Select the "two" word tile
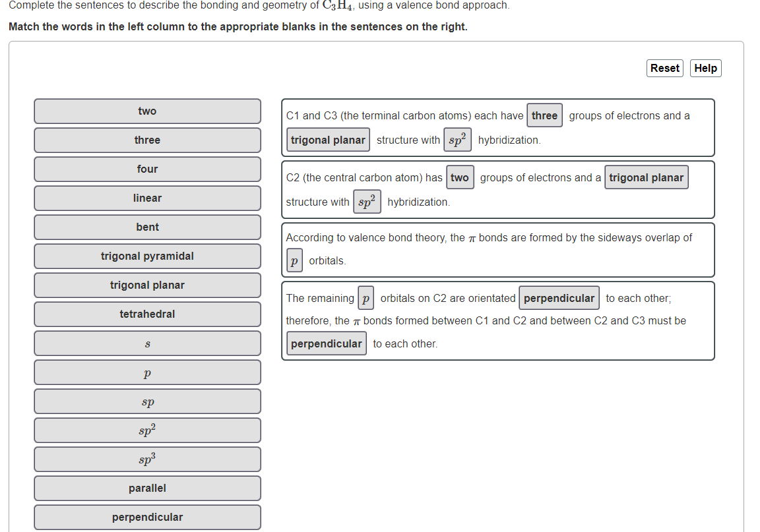760x532 pixels. tap(147, 111)
